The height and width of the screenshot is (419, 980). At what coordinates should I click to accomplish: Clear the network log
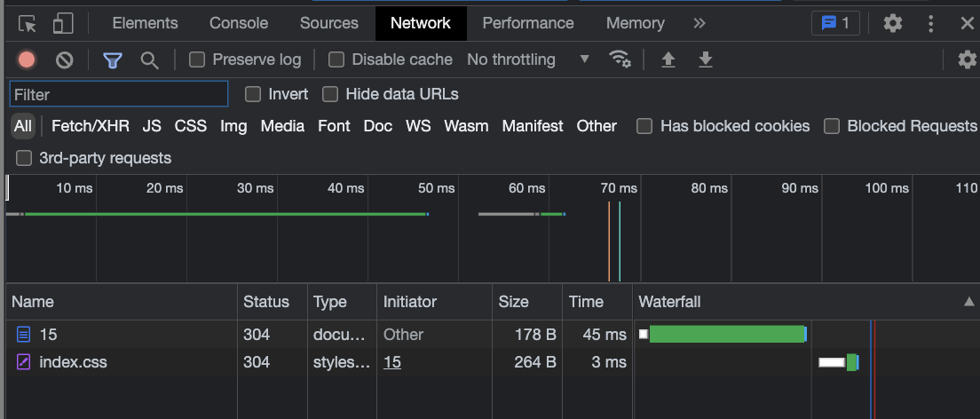point(65,60)
